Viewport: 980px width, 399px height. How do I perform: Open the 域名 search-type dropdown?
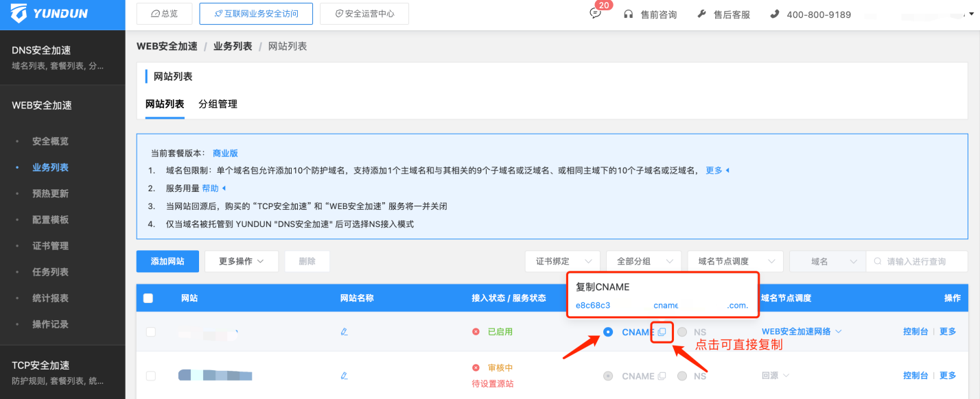point(828,261)
